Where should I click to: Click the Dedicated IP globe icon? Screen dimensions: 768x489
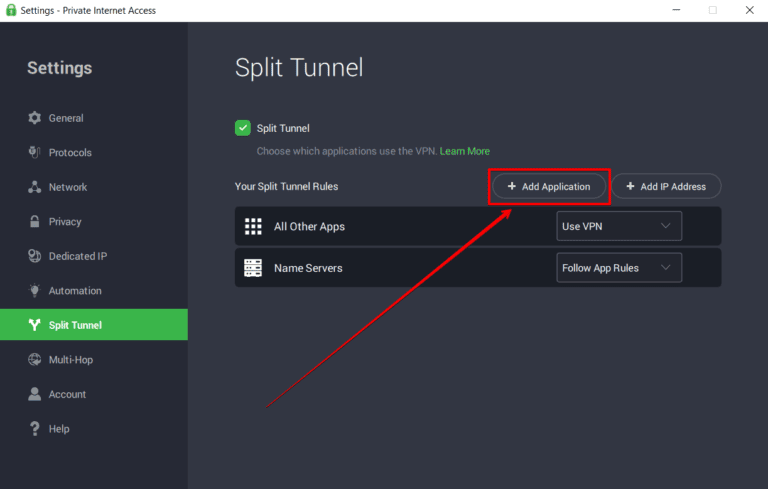(x=35, y=256)
